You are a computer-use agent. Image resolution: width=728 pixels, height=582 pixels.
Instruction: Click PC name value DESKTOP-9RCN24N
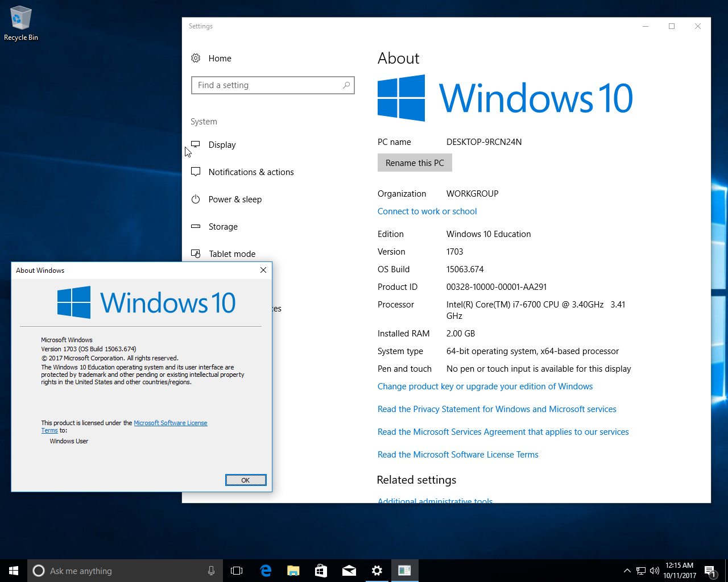coord(484,142)
